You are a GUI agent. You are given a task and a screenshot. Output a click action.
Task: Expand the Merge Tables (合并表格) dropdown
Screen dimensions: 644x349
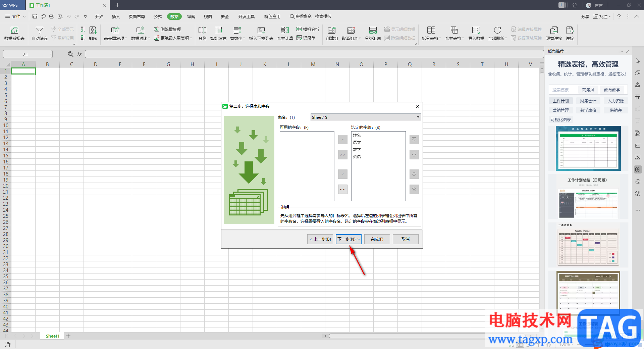click(x=463, y=38)
